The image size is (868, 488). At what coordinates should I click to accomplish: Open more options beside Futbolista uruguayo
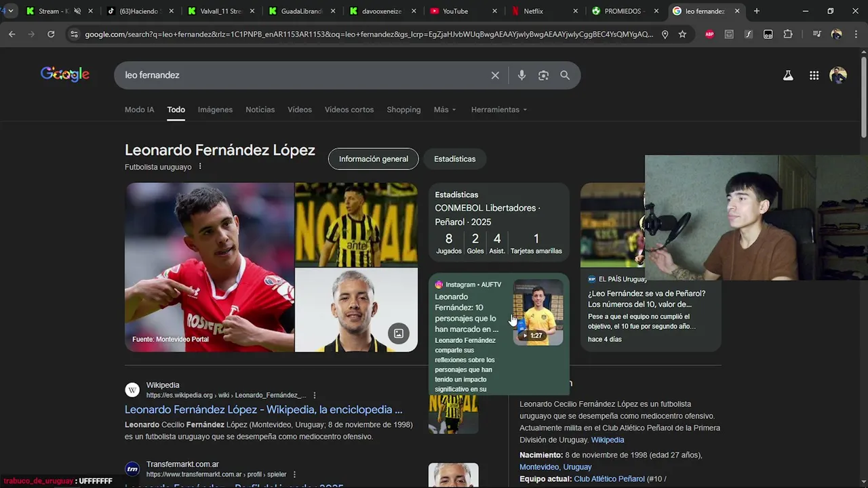click(x=200, y=167)
